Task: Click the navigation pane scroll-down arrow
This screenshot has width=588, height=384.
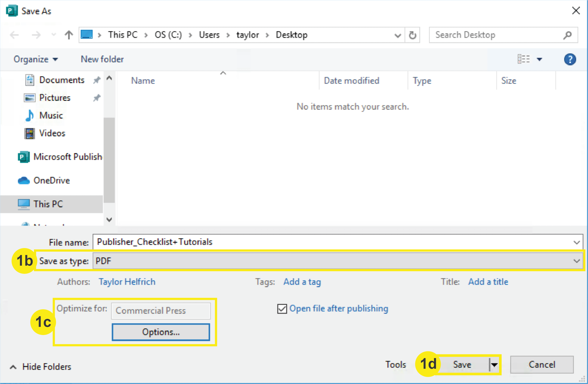Action: [109, 220]
